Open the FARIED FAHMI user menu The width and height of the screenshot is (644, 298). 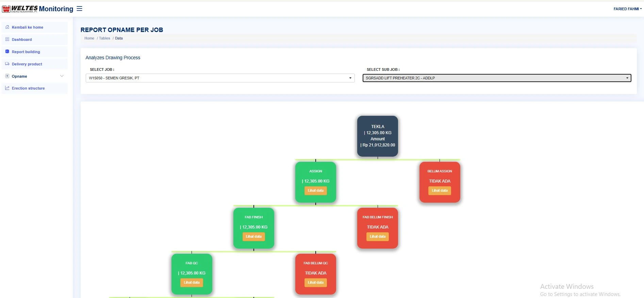627,9
